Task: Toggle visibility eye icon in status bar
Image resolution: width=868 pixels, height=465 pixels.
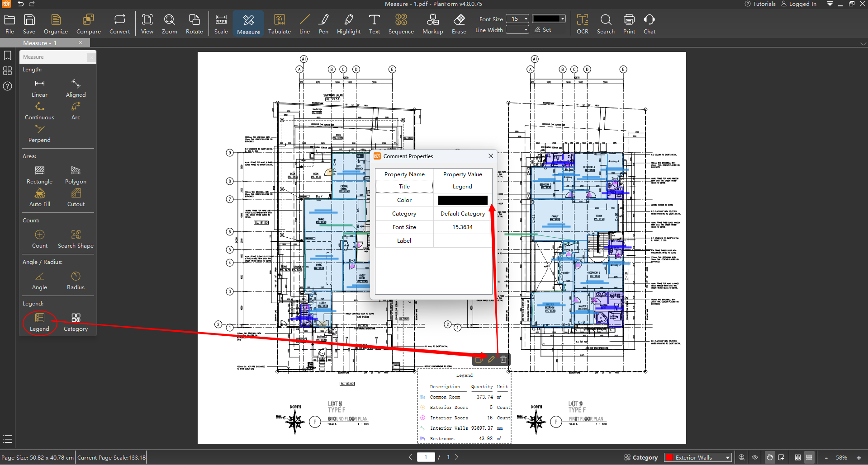Action: coord(755,457)
